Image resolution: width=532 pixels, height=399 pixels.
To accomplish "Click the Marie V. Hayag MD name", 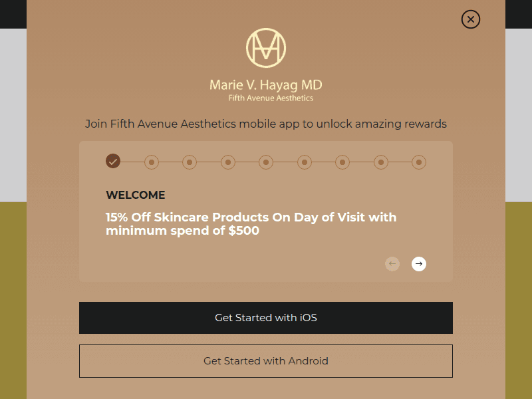I will [266, 85].
